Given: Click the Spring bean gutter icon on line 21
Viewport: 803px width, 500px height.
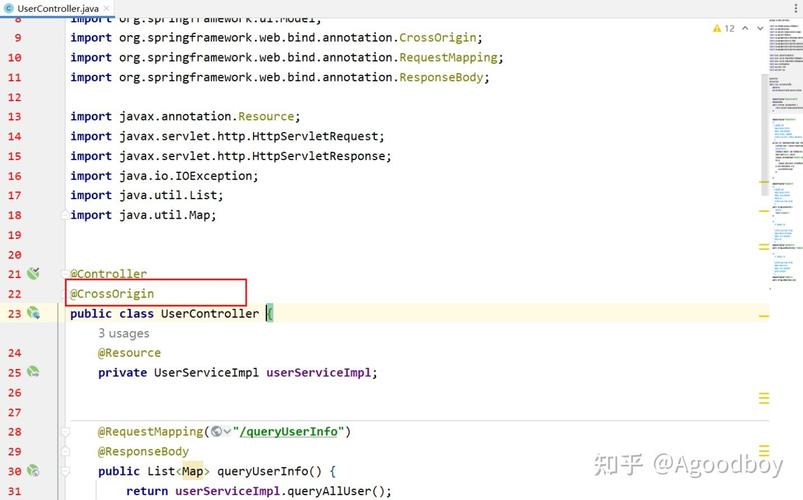Looking at the screenshot, I should 33,273.
